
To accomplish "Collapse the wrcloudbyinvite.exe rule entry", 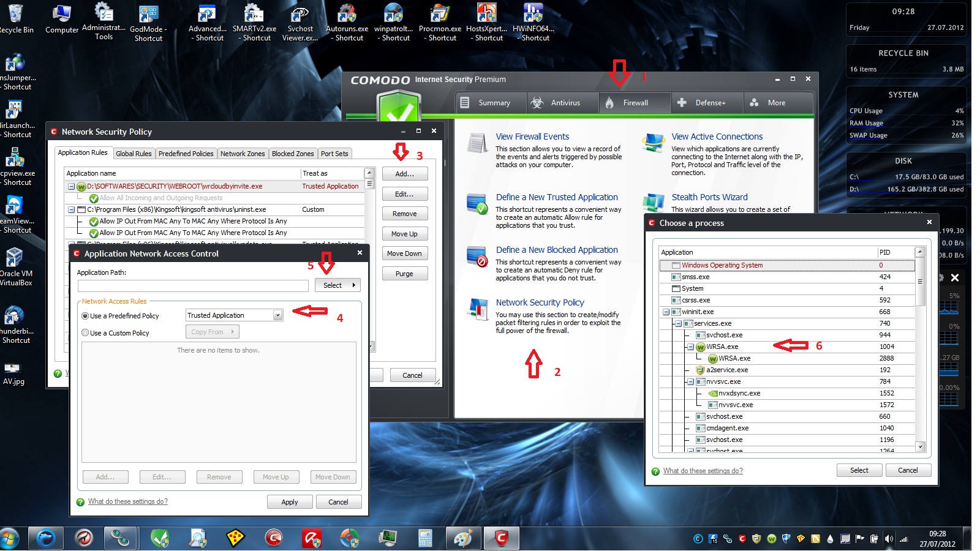I will [x=71, y=186].
